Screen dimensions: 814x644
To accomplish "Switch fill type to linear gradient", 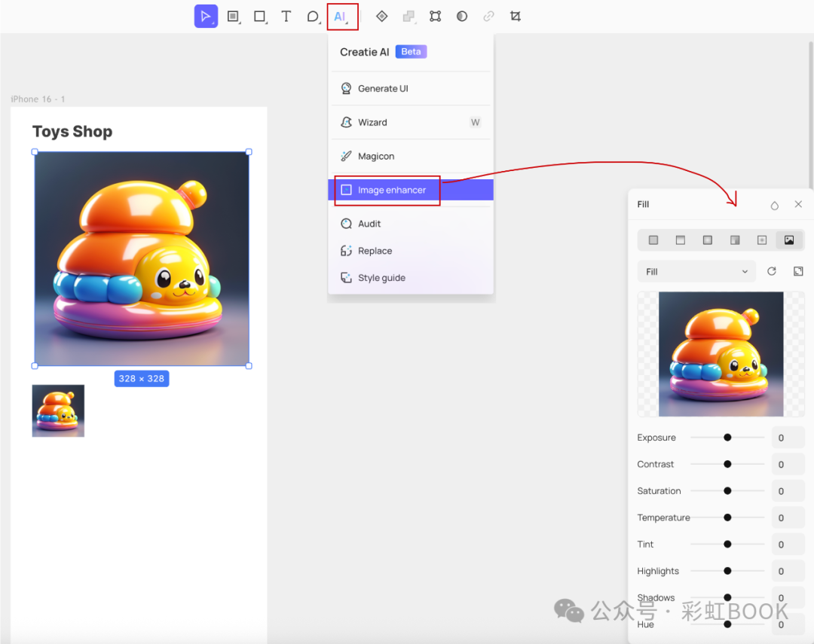I will (x=681, y=240).
